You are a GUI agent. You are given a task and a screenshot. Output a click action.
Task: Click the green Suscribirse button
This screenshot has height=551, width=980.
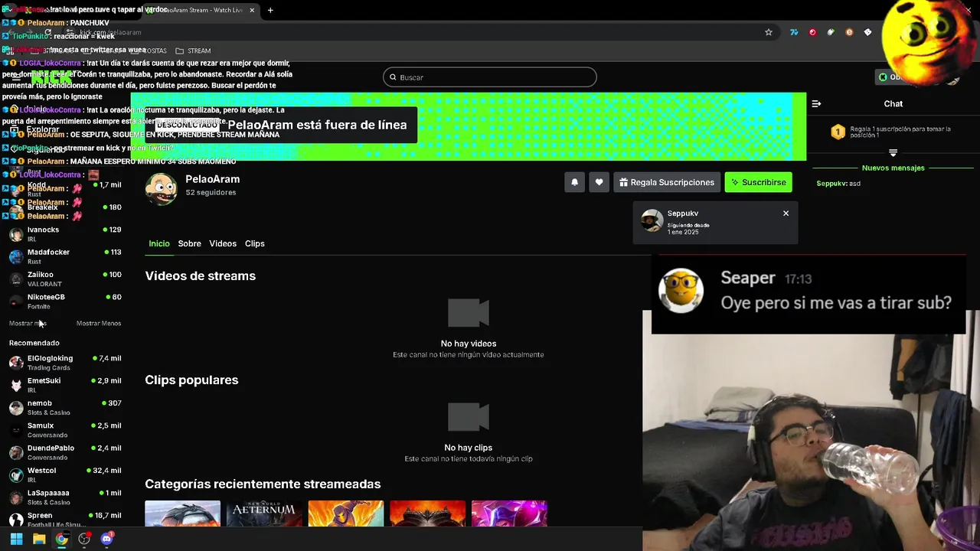coord(758,182)
